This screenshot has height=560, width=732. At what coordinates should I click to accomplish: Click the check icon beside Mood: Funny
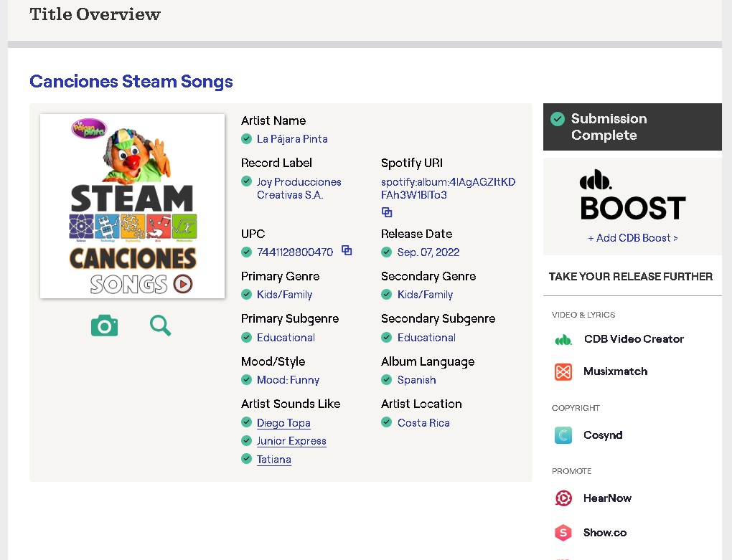246,379
